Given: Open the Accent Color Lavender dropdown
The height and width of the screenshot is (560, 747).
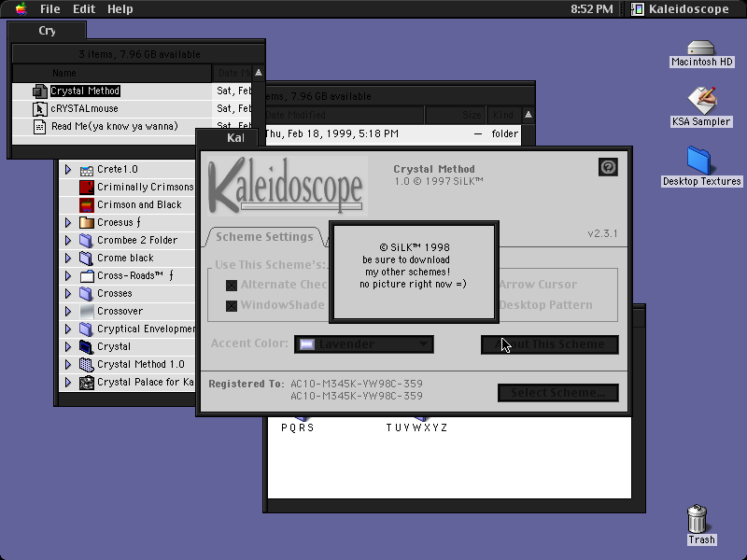Looking at the screenshot, I should [x=364, y=344].
